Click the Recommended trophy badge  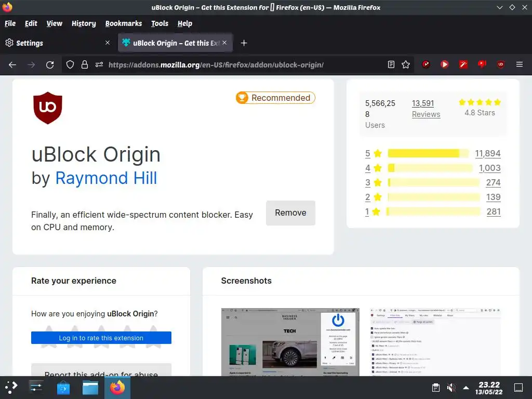pyautogui.click(x=275, y=98)
